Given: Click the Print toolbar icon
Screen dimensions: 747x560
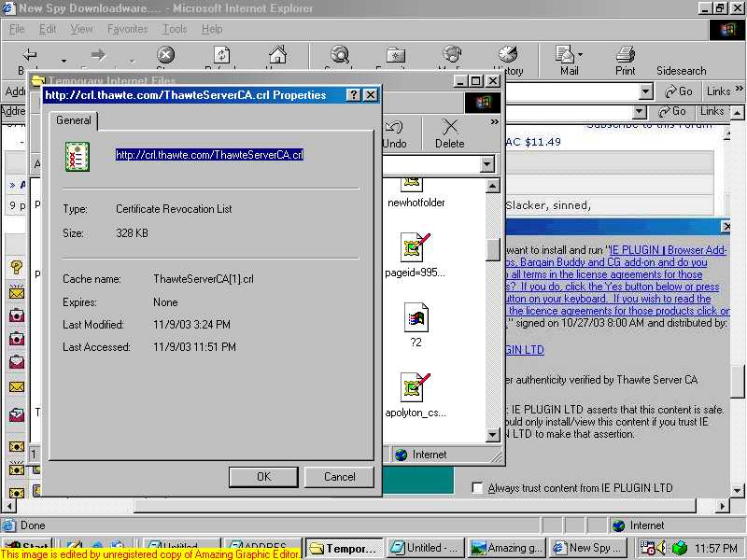Looking at the screenshot, I should point(625,55).
